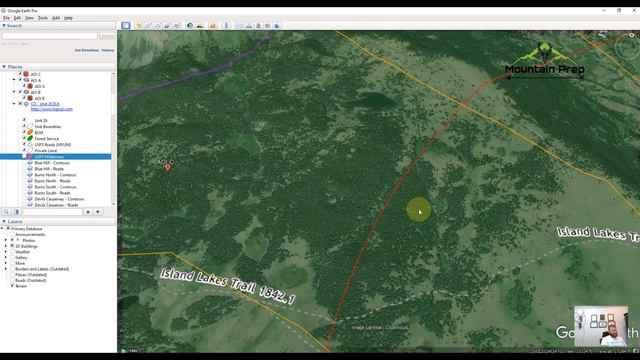
Task: Click the blue globe toolbar icon
Action: pos(277,26)
